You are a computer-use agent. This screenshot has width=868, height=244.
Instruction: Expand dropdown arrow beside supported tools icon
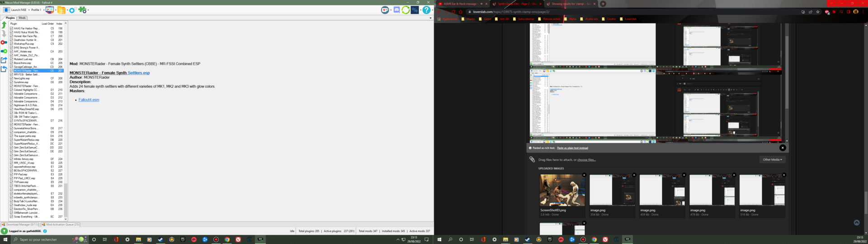[x=55, y=10]
